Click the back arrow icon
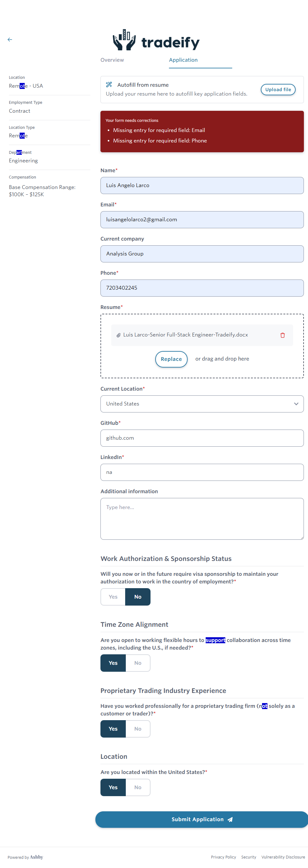 click(x=10, y=40)
